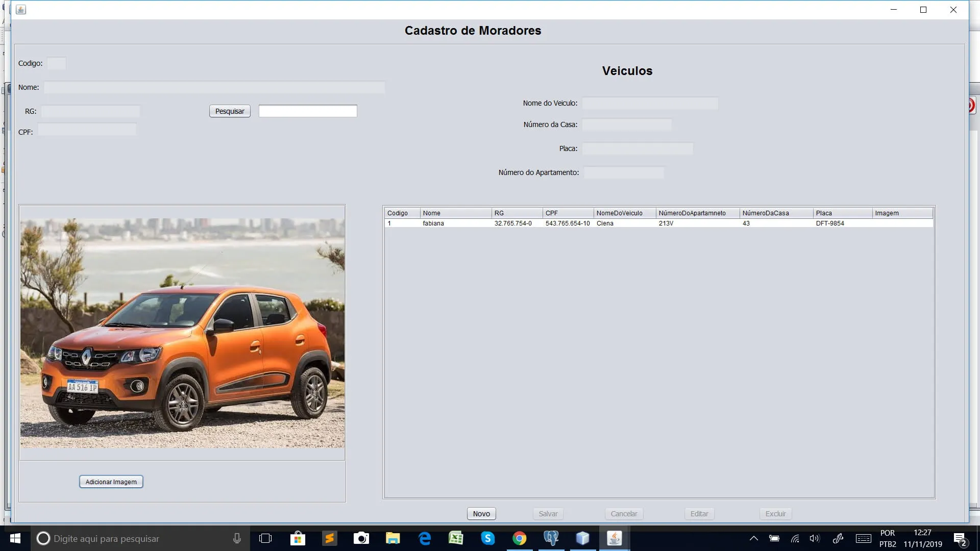This screenshot has width=980, height=551.
Task: Open Sublime Text from the taskbar
Action: (x=330, y=538)
